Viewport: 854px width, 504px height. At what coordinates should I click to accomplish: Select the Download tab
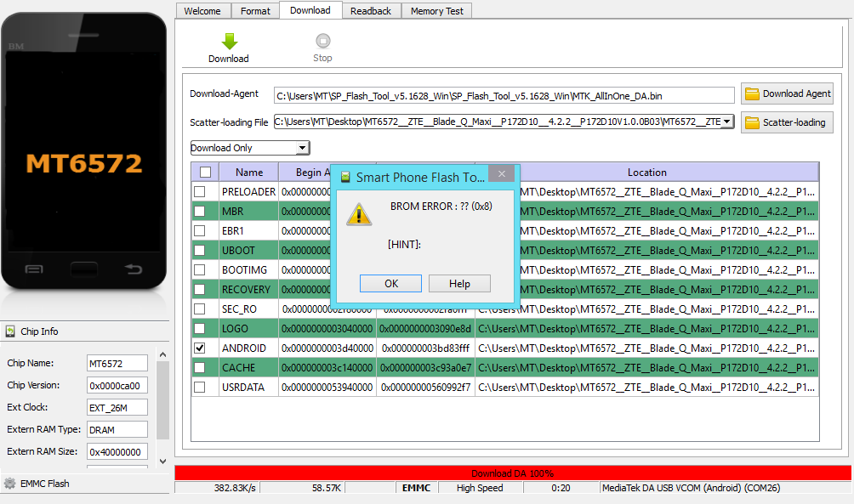[310, 10]
